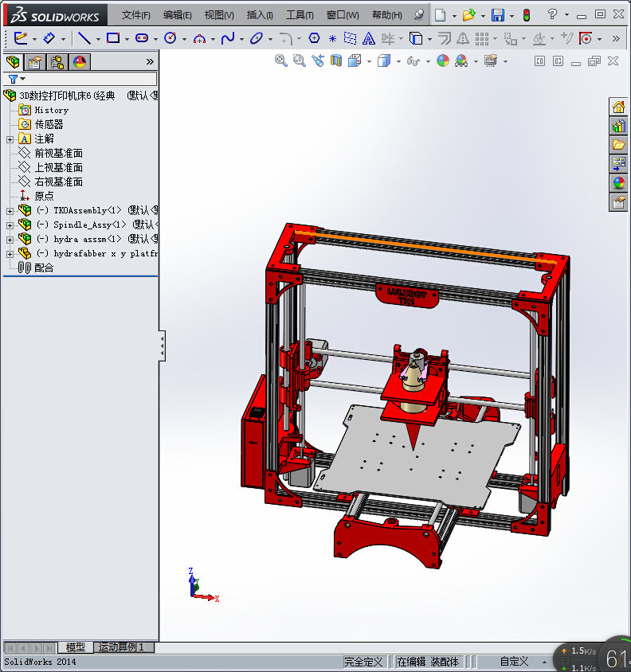Click the Previous View icon

318,61
